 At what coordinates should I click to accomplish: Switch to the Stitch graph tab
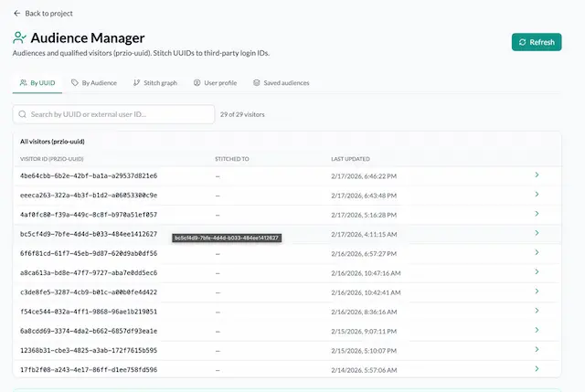(154, 83)
